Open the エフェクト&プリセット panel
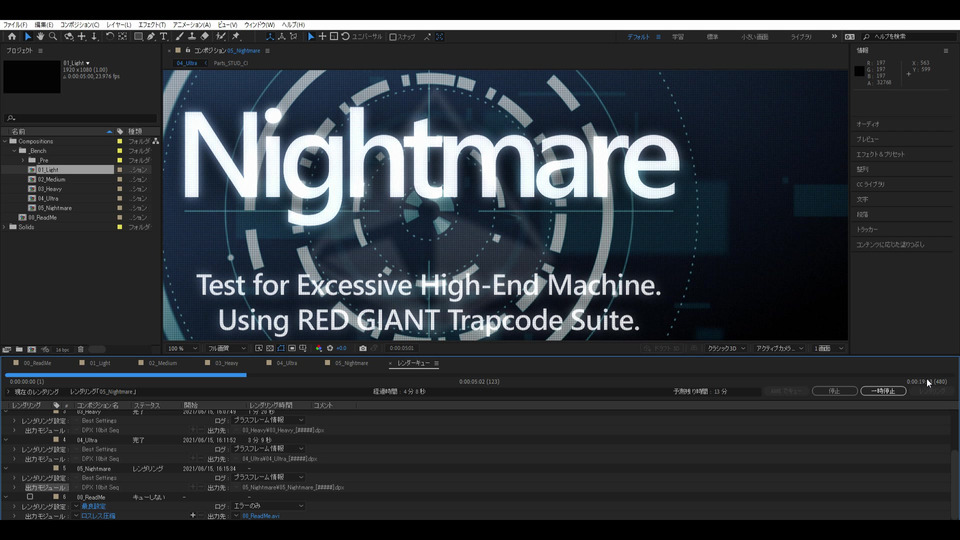Viewport: 960px width, 540px height. pyautogui.click(x=880, y=154)
